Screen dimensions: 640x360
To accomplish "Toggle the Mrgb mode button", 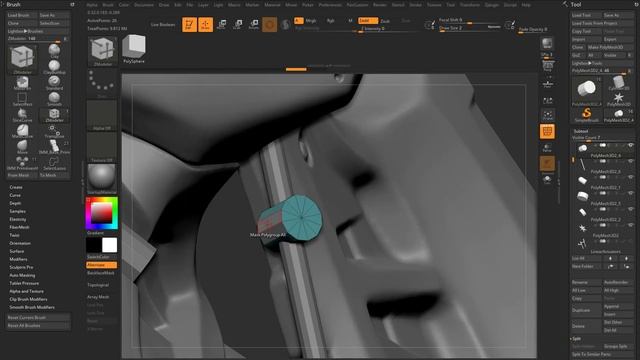I will (x=311, y=20).
